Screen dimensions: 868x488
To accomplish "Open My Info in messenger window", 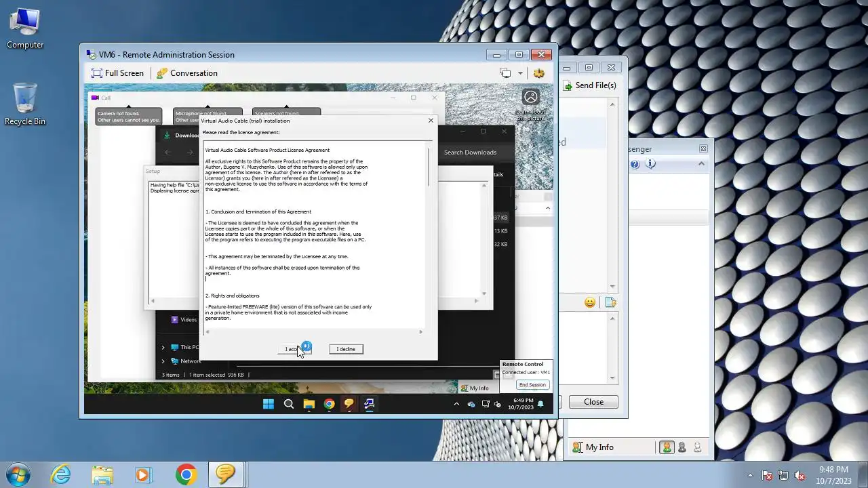I will coord(593,447).
